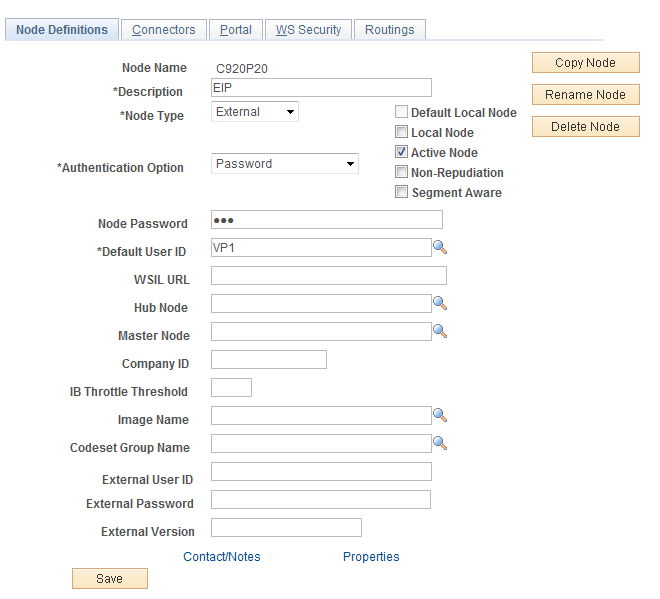Click the Copy Node button

pos(585,63)
